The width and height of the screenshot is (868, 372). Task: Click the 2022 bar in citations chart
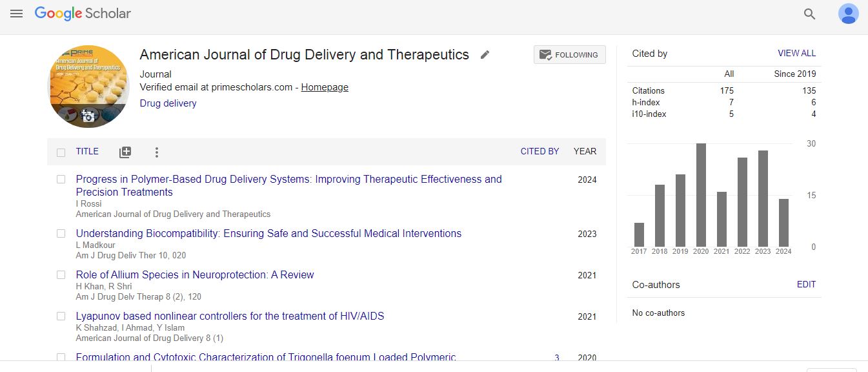click(742, 202)
